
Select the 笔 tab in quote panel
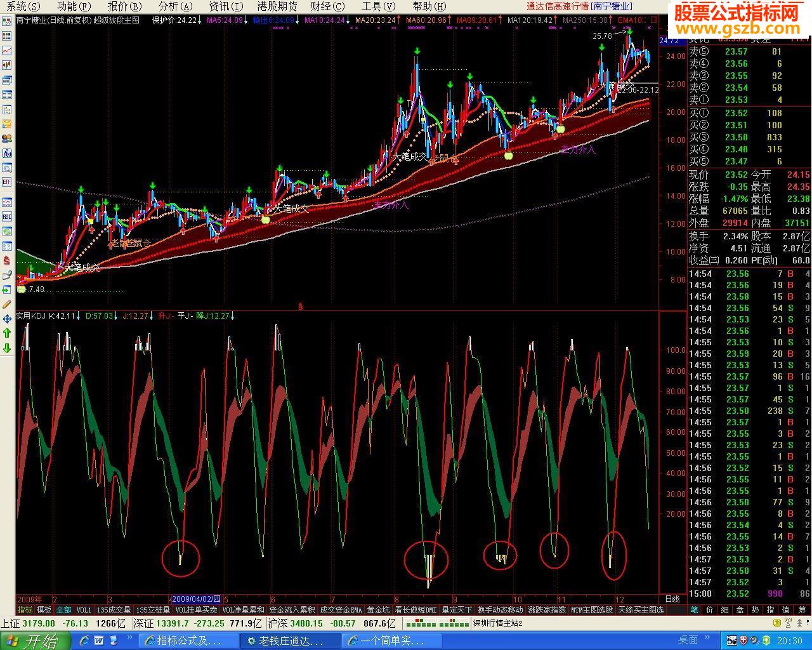694,609
